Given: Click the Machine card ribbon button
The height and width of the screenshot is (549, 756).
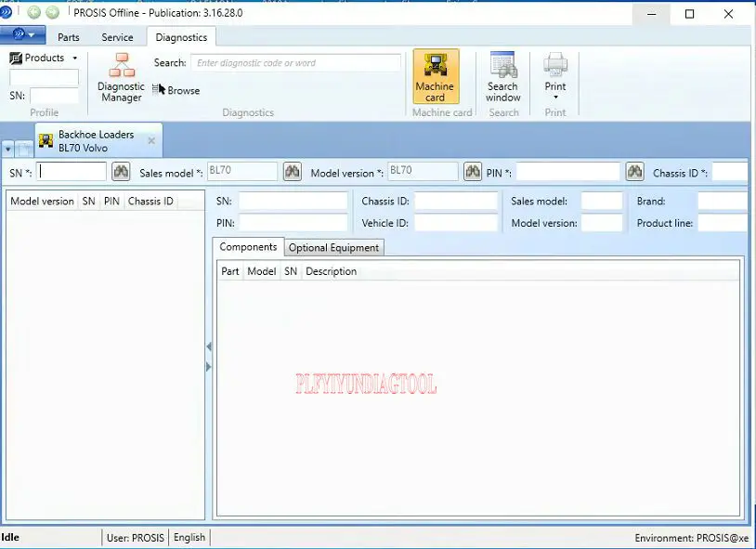Looking at the screenshot, I should coord(436,76).
